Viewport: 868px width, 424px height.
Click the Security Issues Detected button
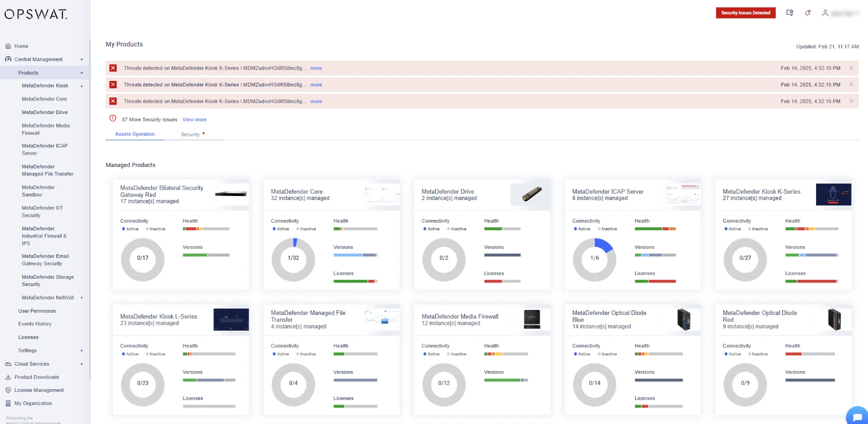(745, 13)
